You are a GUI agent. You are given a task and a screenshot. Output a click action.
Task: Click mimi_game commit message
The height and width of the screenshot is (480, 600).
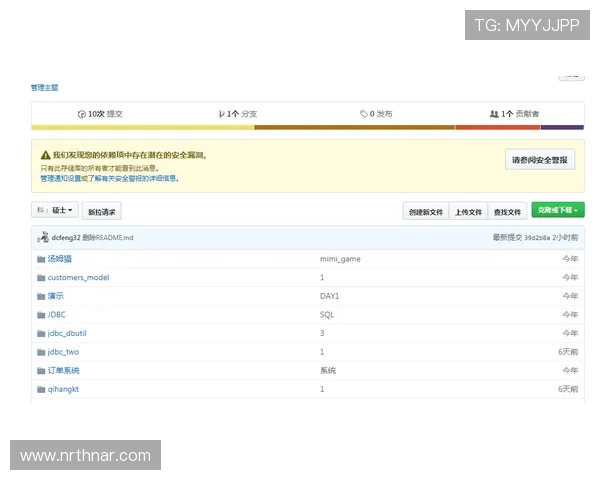pyautogui.click(x=340, y=259)
